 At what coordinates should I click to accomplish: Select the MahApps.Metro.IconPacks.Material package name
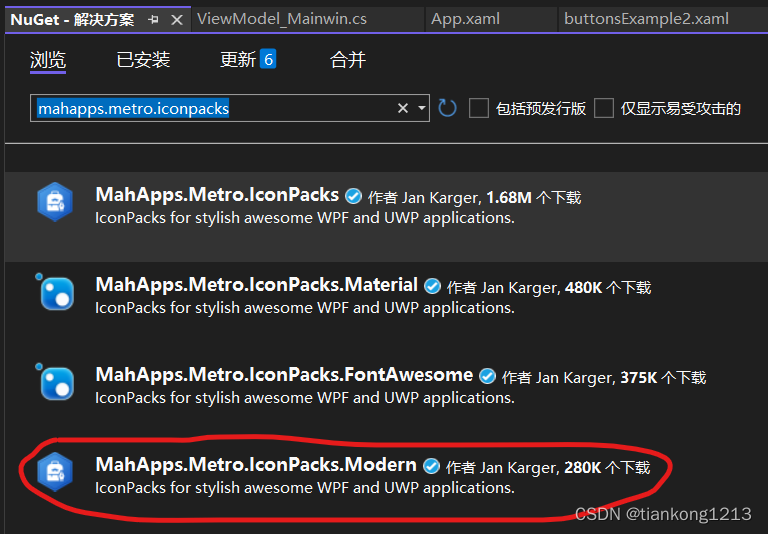tap(257, 285)
